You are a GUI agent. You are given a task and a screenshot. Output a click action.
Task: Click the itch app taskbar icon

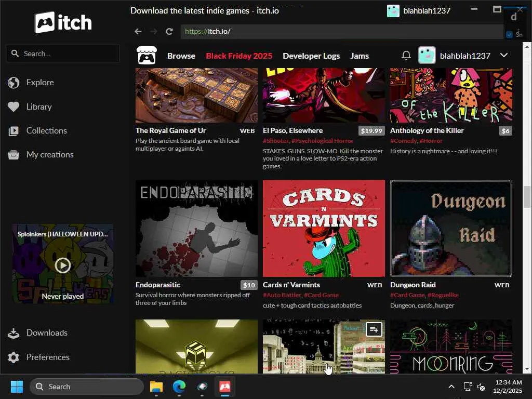(x=224, y=387)
